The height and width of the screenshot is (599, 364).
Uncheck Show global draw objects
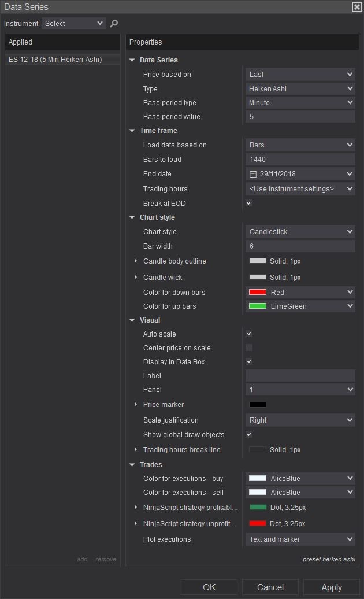click(x=249, y=435)
